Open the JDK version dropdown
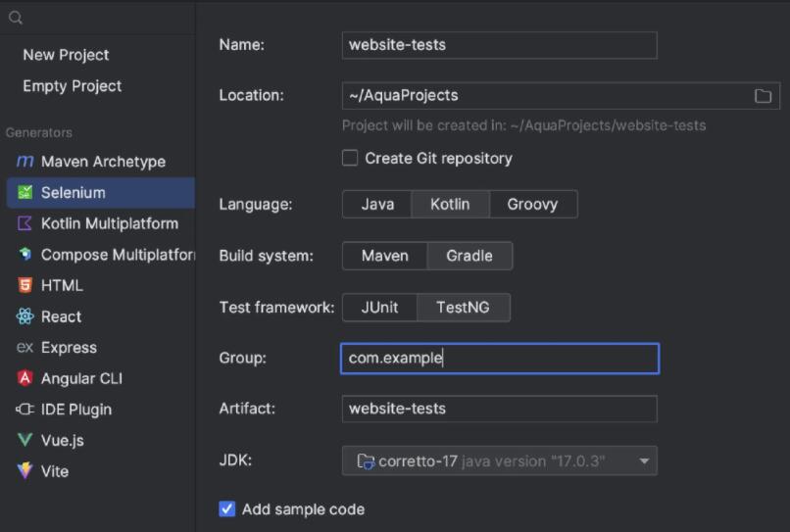Viewport: 790px width, 532px height. pyautogui.click(x=643, y=460)
